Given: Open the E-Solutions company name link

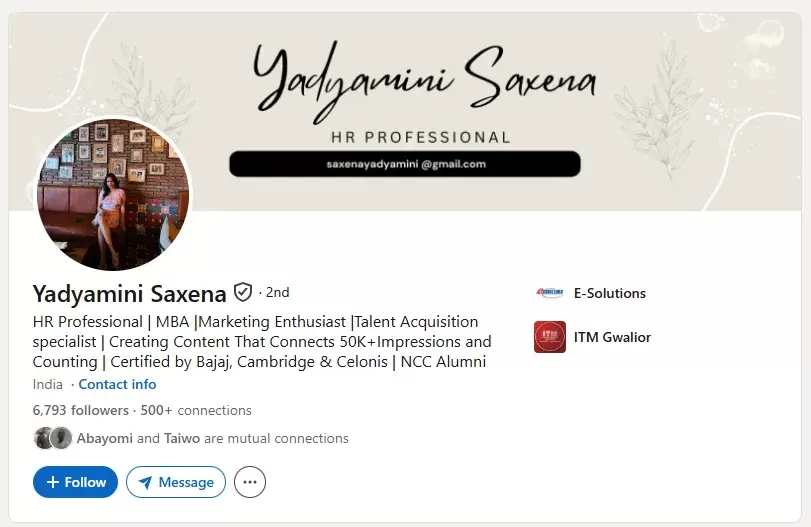Looking at the screenshot, I should (609, 293).
